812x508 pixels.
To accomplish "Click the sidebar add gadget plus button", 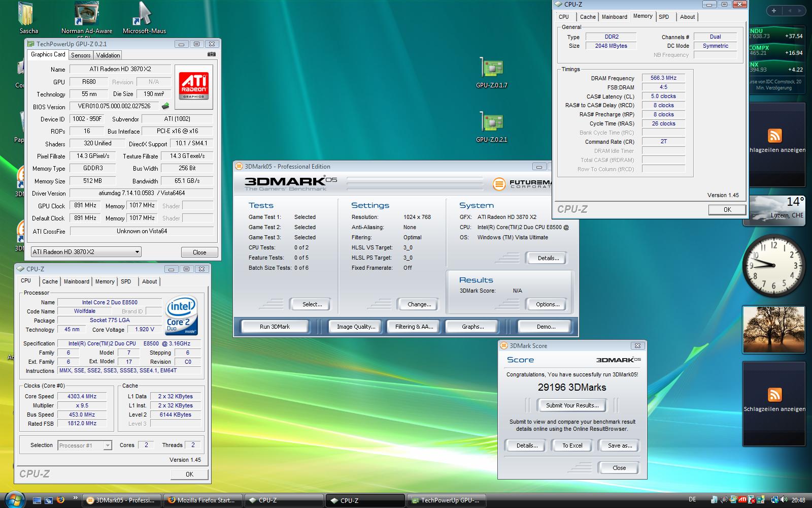I will tap(774, 10).
